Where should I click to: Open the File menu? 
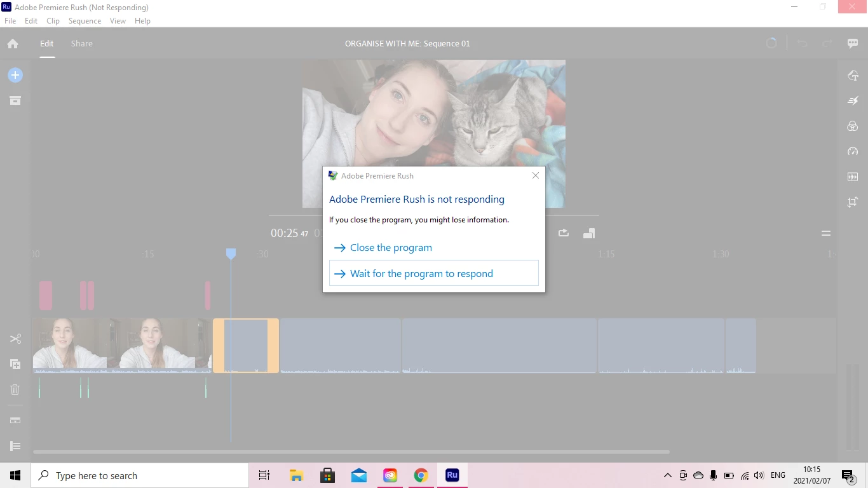[10, 21]
